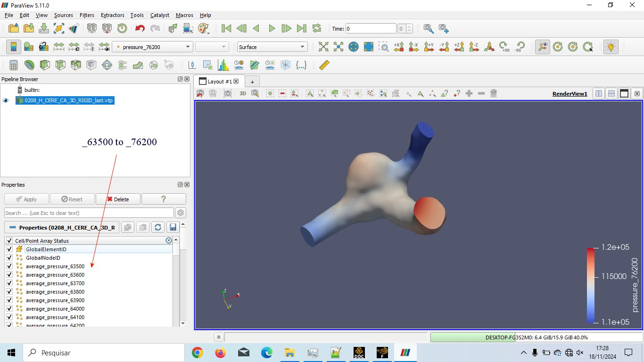Click Zoom to Box icon

tap(384, 47)
